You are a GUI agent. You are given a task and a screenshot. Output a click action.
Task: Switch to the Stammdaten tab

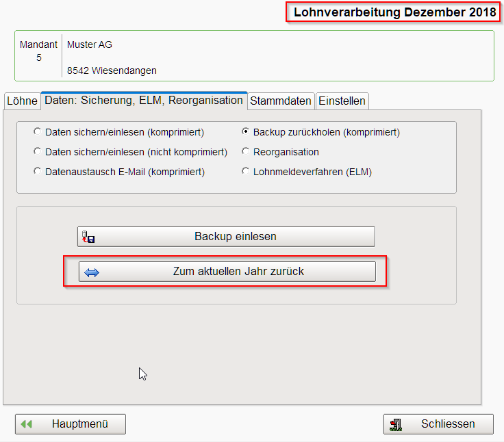click(281, 101)
